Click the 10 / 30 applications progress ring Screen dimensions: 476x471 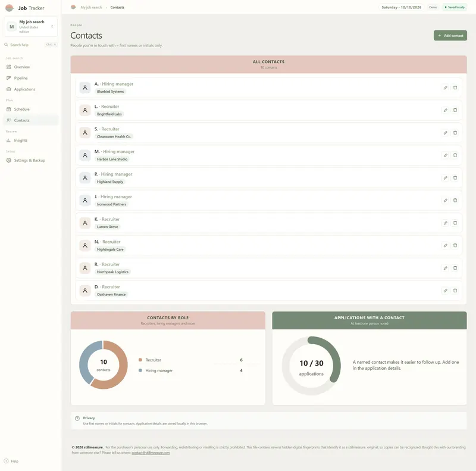311,366
